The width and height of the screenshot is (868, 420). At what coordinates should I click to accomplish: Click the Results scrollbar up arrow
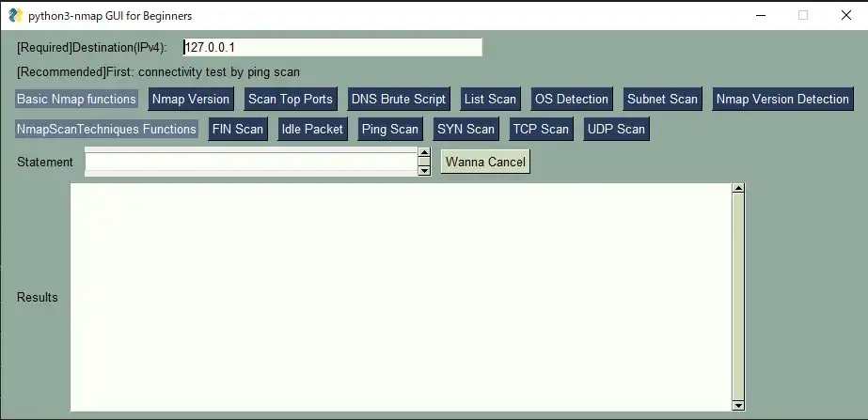coord(738,188)
